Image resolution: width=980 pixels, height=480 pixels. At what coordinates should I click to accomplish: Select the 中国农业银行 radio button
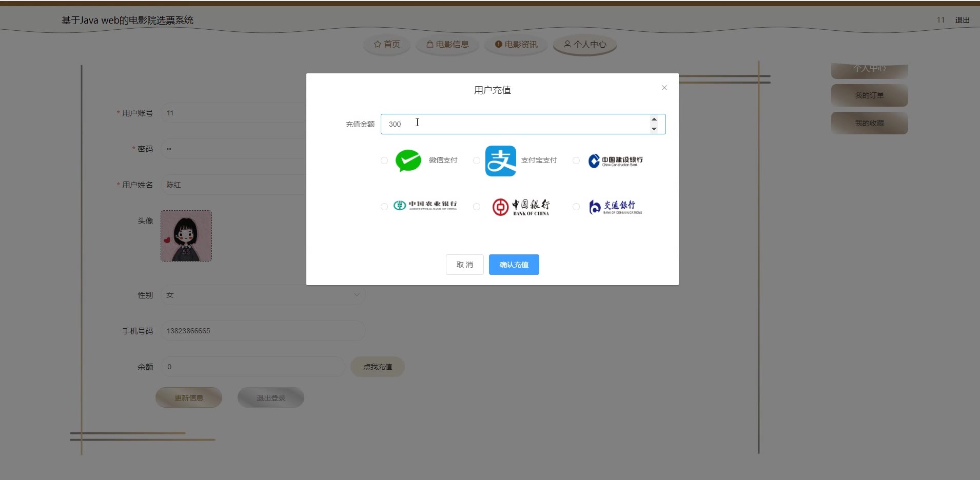coord(384,207)
